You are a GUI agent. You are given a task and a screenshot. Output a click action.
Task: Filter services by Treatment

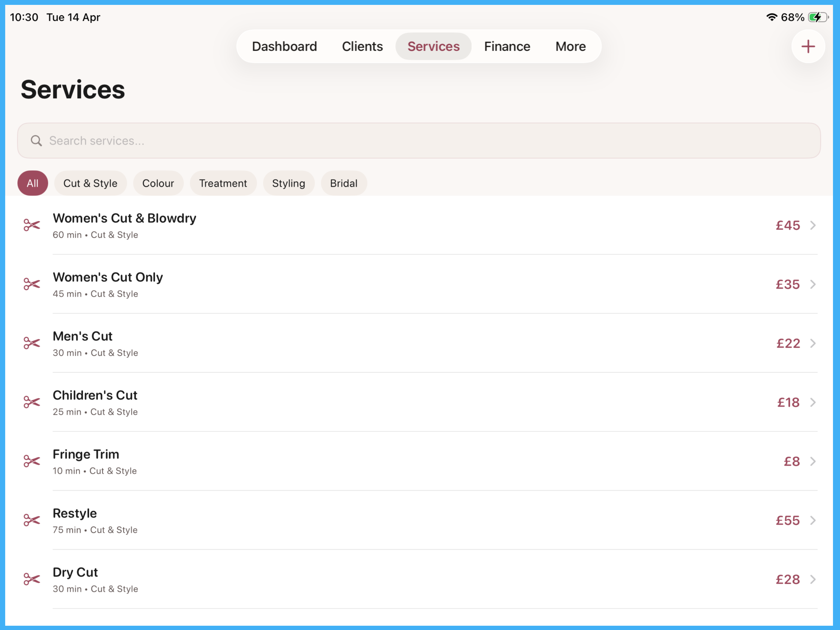click(x=223, y=183)
